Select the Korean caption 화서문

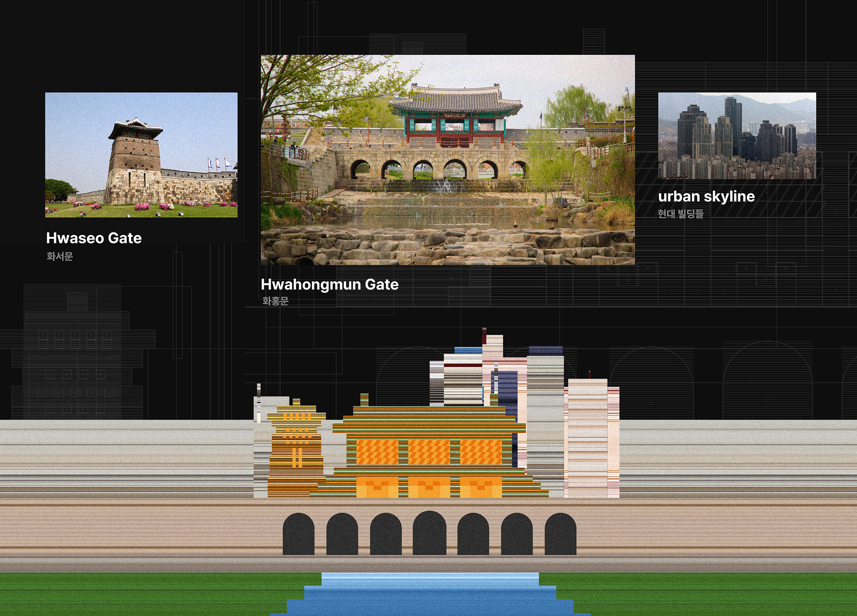[x=60, y=256]
